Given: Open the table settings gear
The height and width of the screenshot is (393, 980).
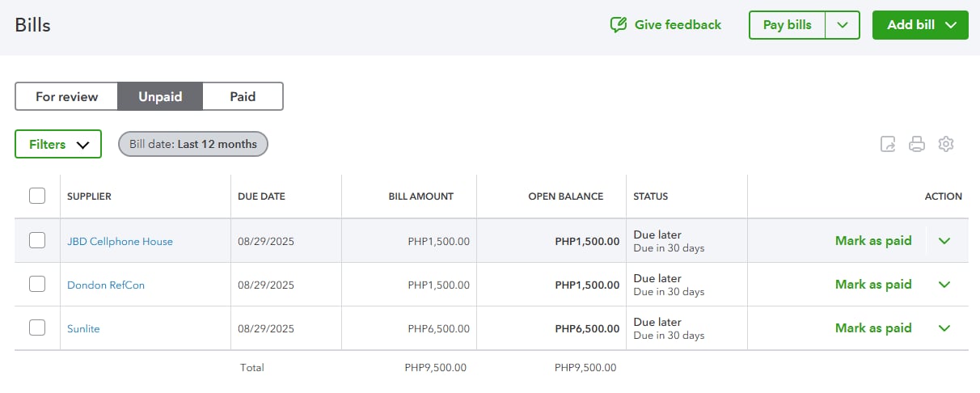Looking at the screenshot, I should pos(946,144).
